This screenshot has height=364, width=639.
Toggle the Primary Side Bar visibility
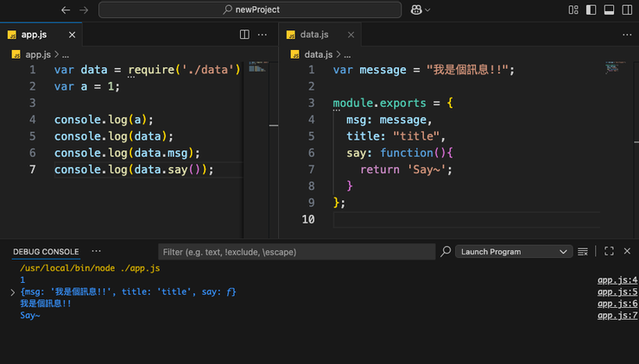coord(592,9)
